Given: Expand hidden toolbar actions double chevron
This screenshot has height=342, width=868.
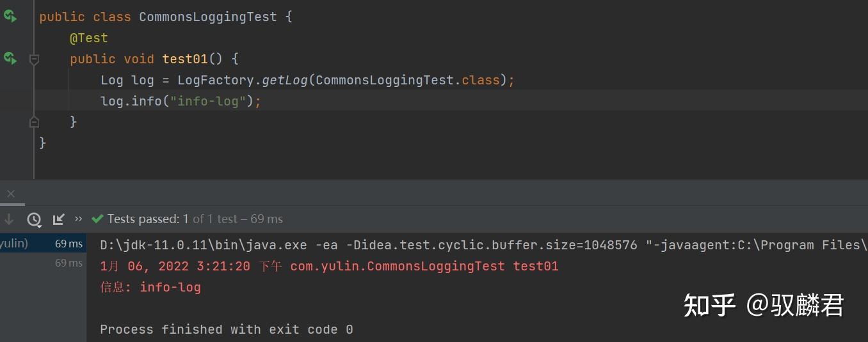Looking at the screenshot, I should [x=79, y=219].
